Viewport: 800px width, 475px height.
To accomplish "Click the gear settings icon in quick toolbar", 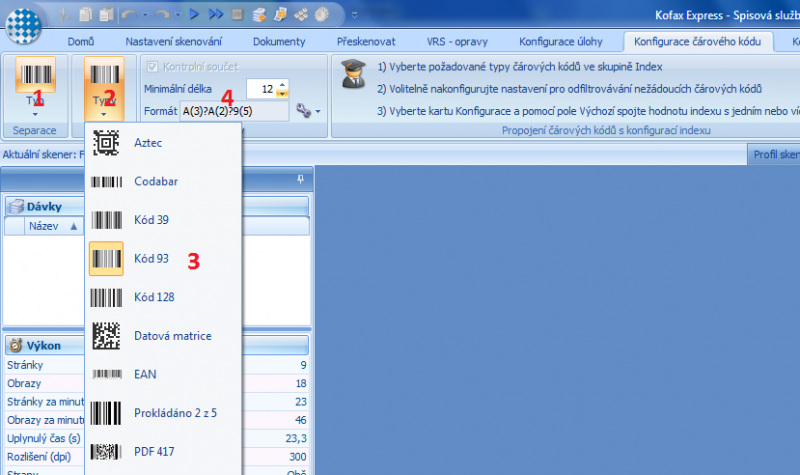I will (x=321, y=15).
